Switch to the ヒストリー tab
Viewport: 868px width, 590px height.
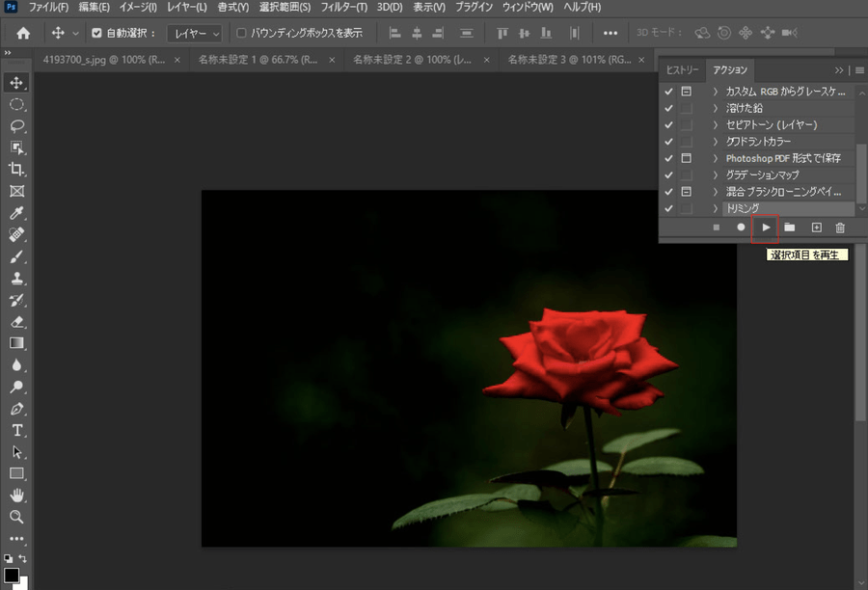coord(683,70)
